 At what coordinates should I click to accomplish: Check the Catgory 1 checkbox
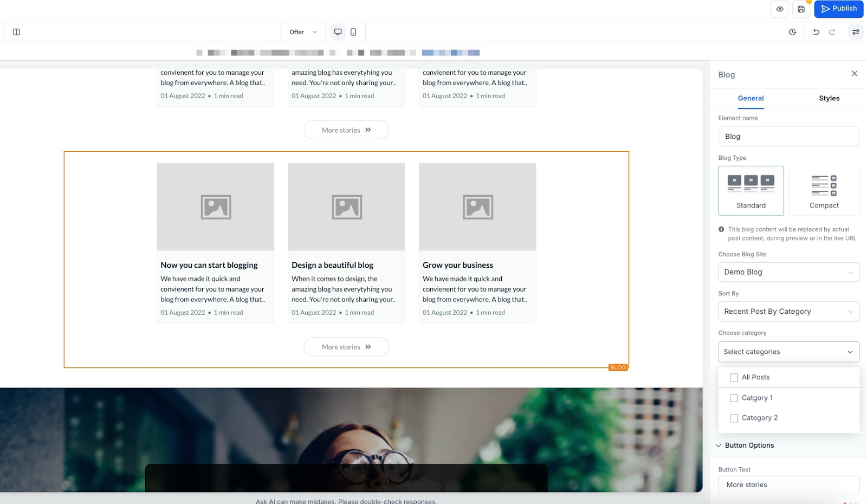tap(734, 398)
